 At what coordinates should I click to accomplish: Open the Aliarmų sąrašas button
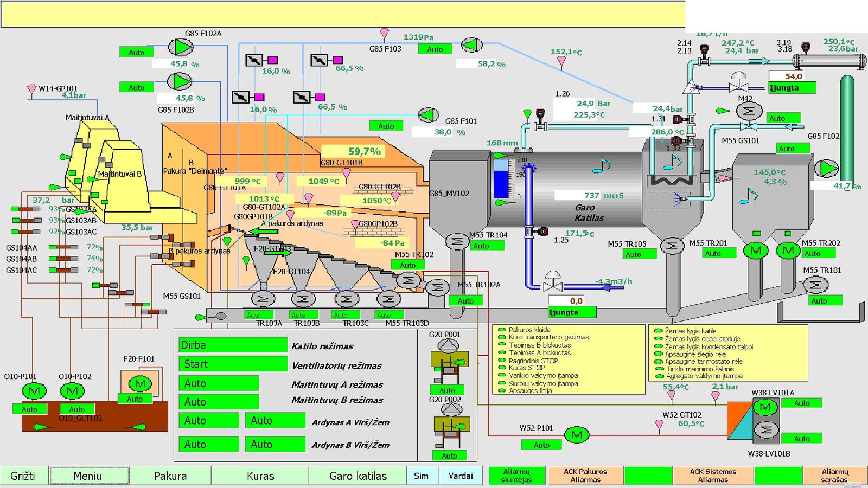pyautogui.click(x=834, y=476)
